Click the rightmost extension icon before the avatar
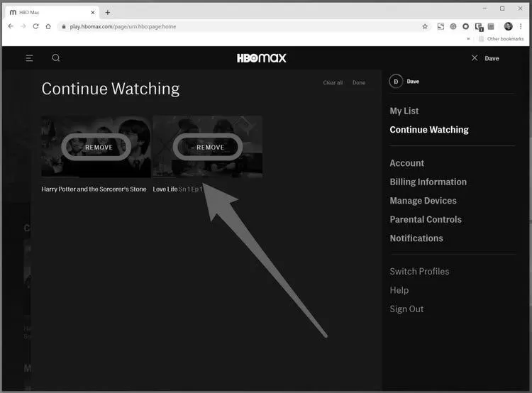 pos(491,26)
